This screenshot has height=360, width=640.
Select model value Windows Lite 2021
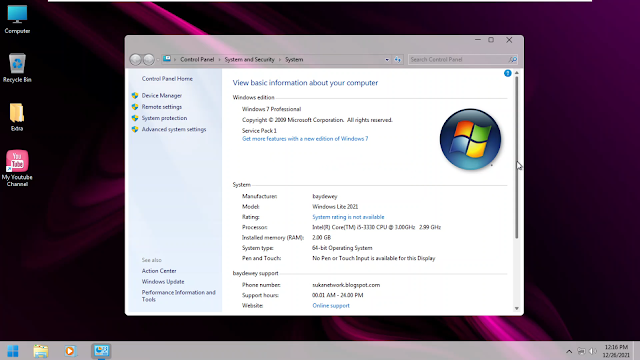[335, 207]
